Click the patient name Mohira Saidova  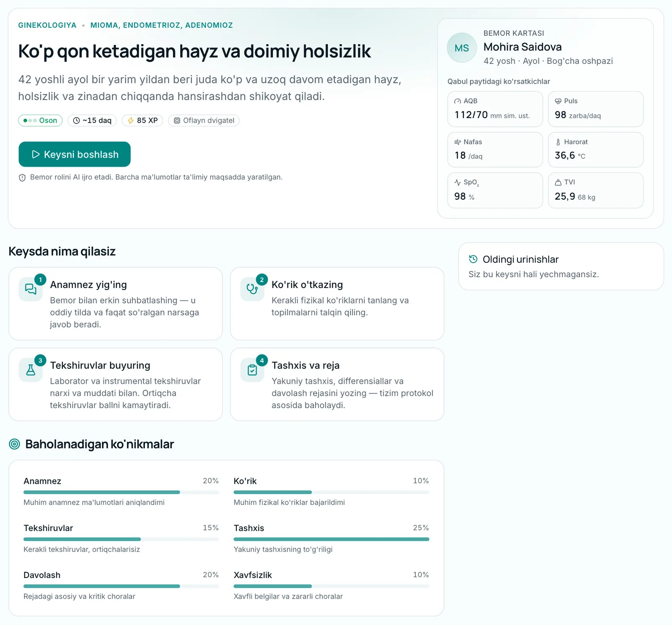(522, 47)
